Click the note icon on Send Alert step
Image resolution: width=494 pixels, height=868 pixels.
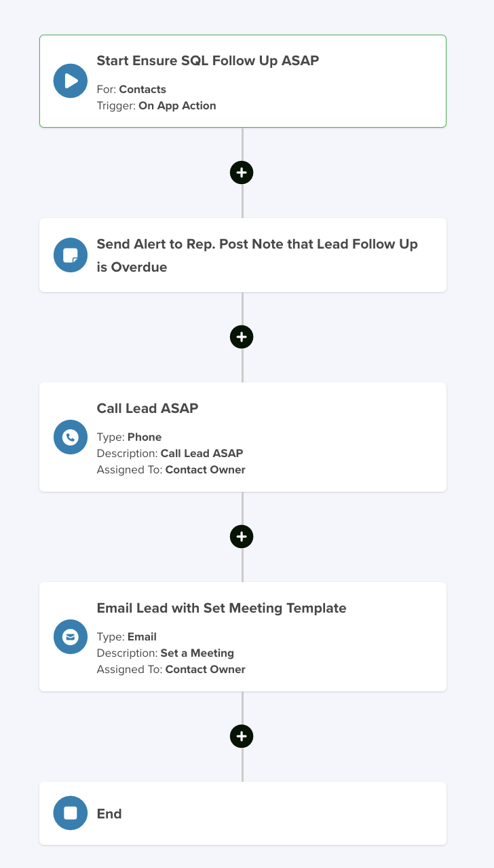tap(71, 255)
